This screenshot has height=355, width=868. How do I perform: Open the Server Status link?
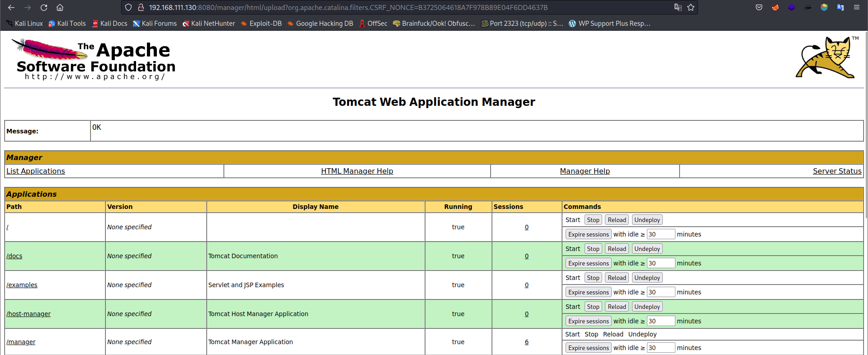(x=837, y=171)
